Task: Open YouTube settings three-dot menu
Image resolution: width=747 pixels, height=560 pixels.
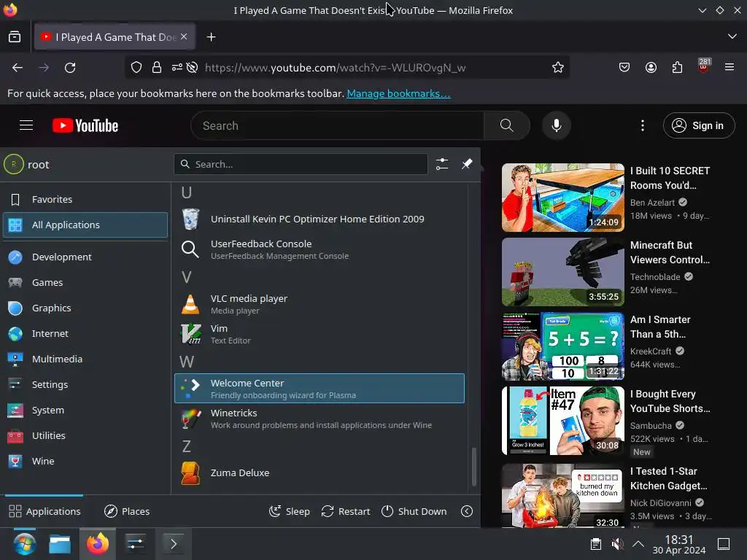Action: point(643,125)
